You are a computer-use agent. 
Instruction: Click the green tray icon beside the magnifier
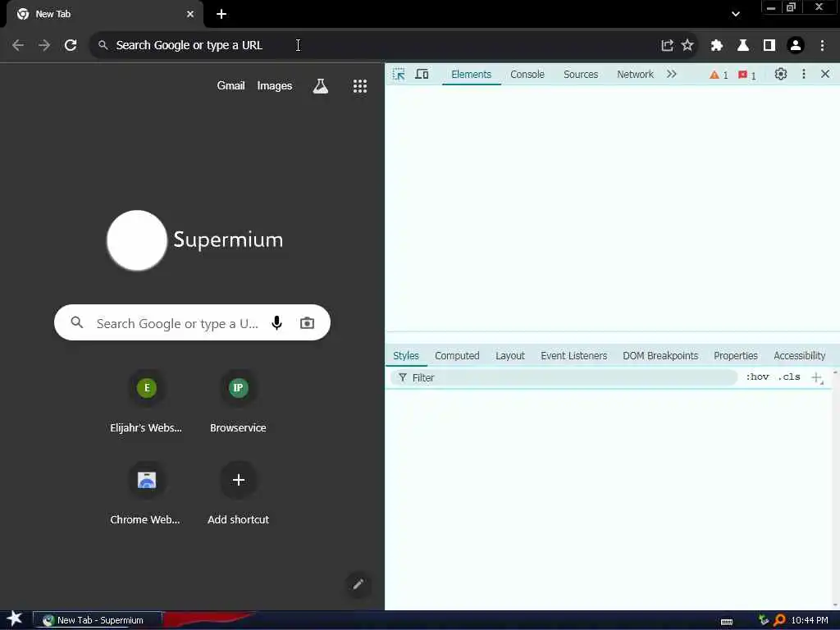point(764,620)
